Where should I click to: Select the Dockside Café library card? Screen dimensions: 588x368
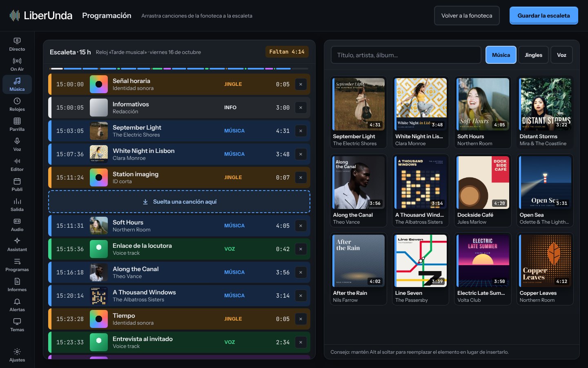[x=483, y=191]
